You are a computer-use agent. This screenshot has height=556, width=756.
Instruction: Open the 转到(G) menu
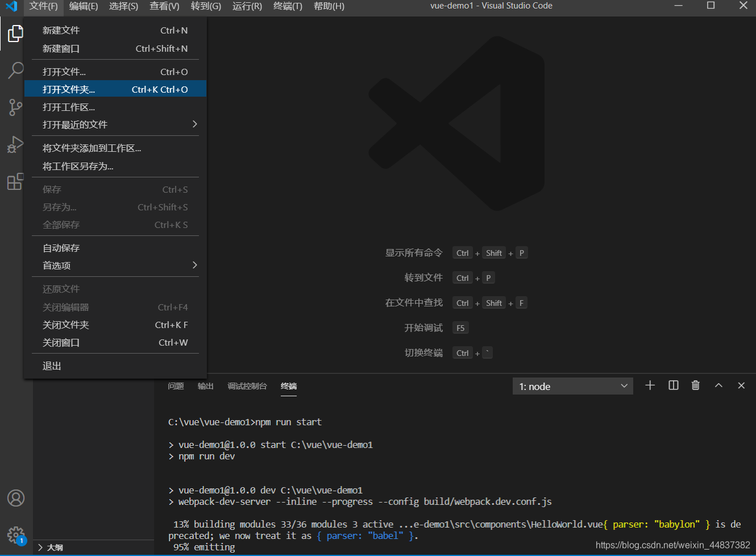pos(206,6)
